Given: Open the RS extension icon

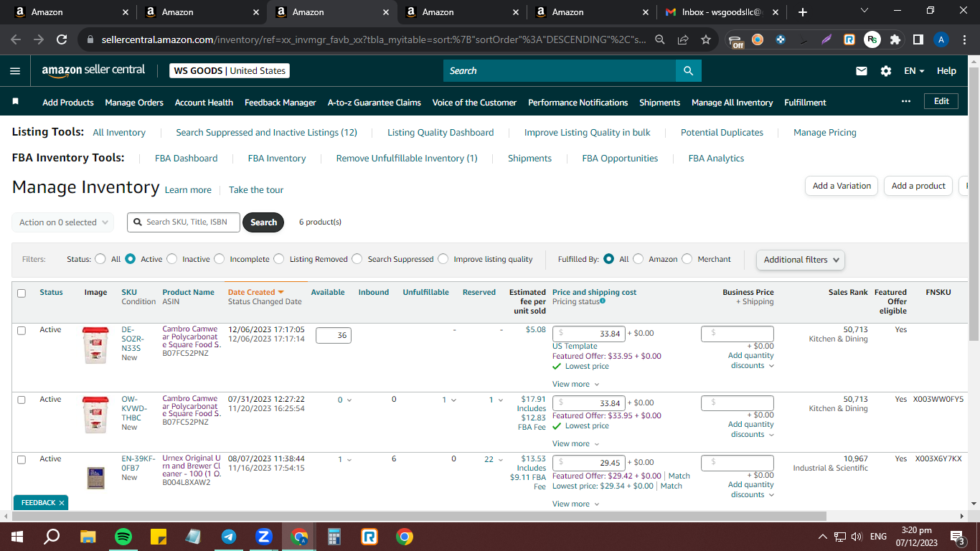Looking at the screenshot, I should coord(872,39).
